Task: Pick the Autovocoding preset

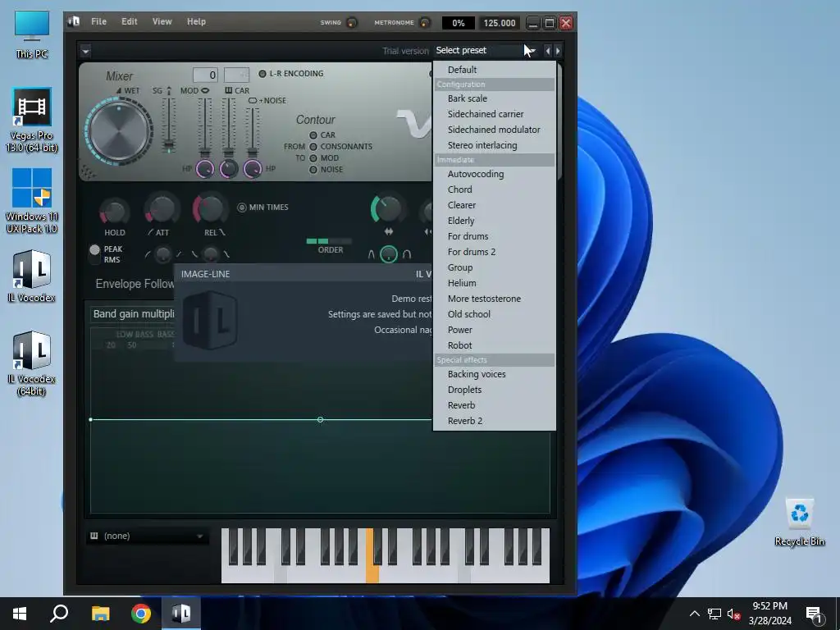Action: click(494, 174)
